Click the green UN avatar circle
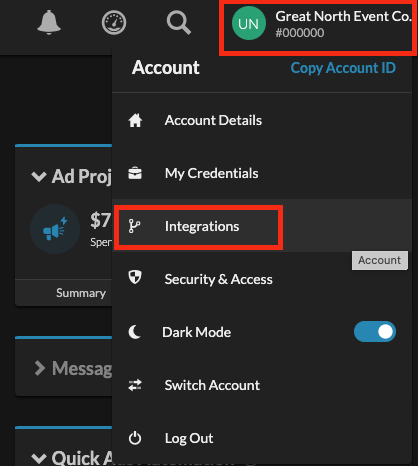This screenshot has height=466, width=418. point(249,23)
